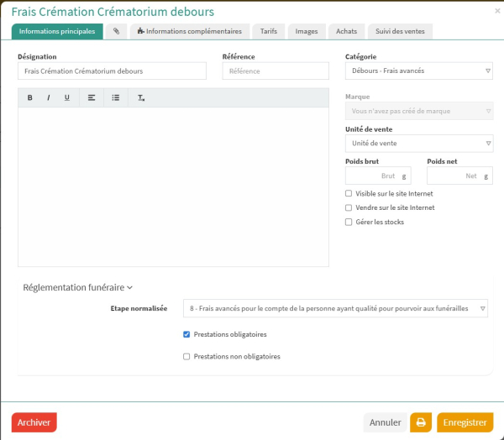The image size is (504, 440).
Task: Collapse the Réglementation funéraire section
Action: coord(77,287)
